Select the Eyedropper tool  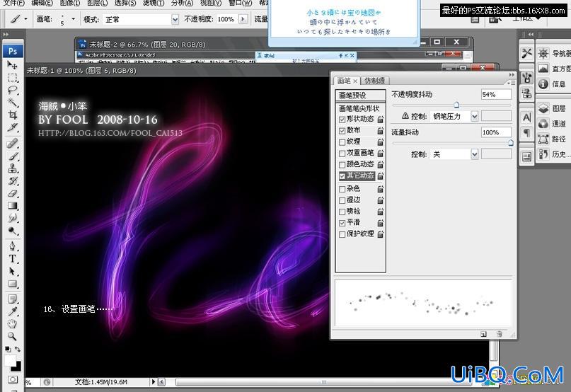point(12,311)
